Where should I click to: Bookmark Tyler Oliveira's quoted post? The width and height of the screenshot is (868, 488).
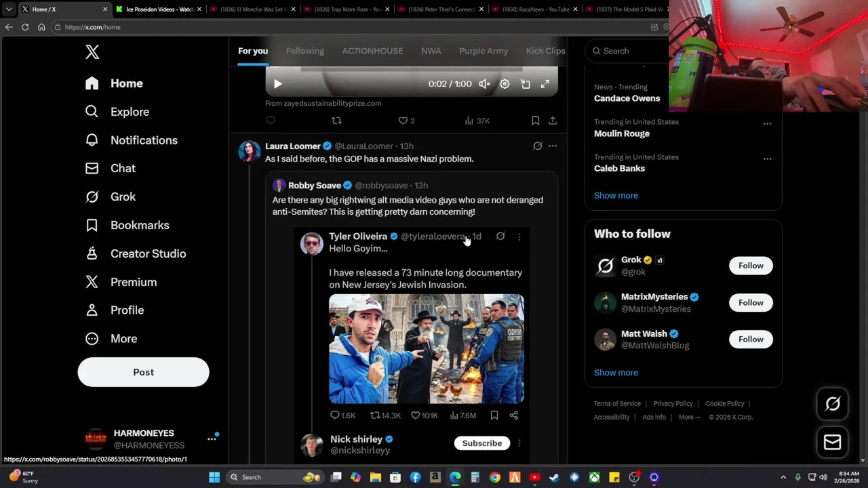494,415
